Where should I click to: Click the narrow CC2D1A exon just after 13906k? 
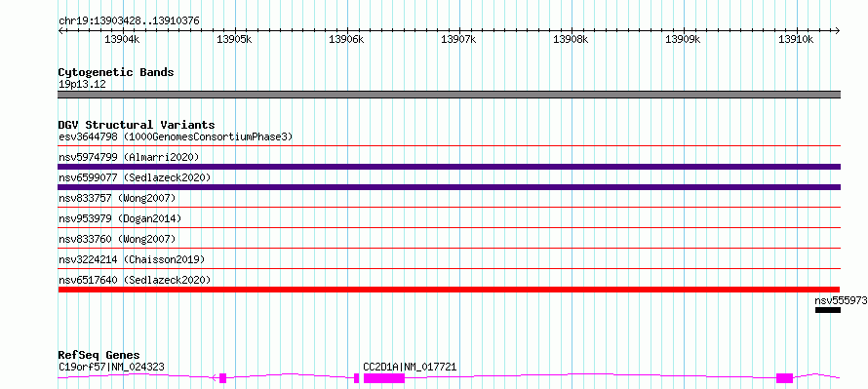[x=357, y=378]
